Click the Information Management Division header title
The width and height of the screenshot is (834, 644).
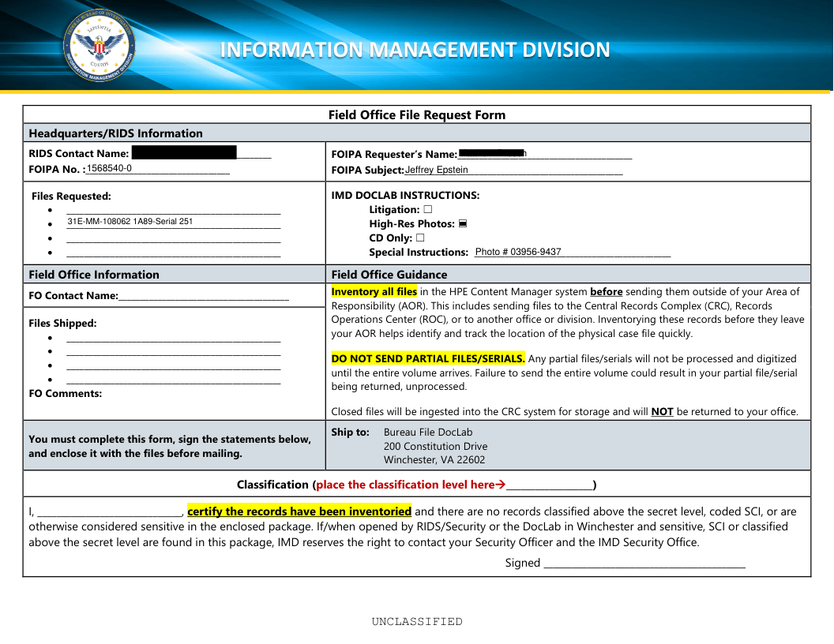pyautogui.click(x=415, y=50)
